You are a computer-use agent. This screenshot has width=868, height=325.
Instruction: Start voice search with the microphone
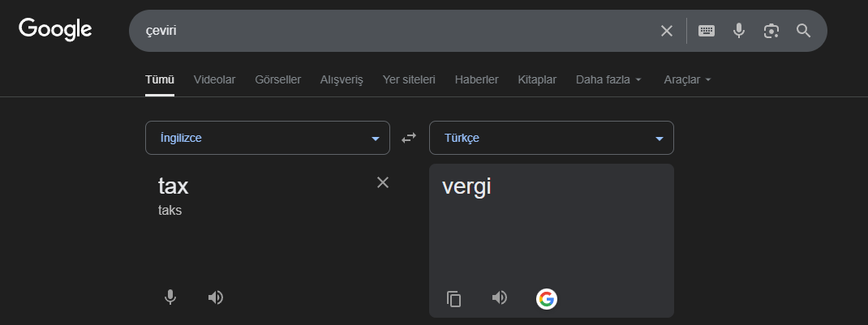coord(738,31)
